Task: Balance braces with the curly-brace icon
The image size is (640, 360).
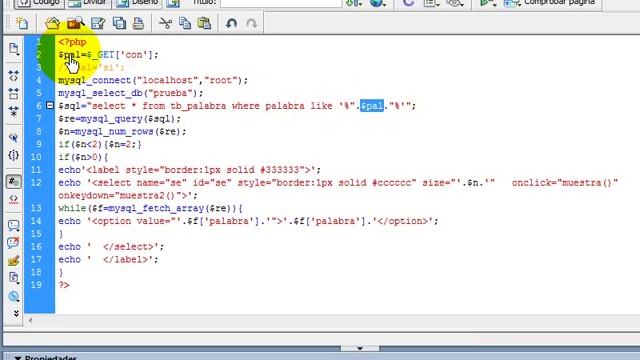Action: 13,155
